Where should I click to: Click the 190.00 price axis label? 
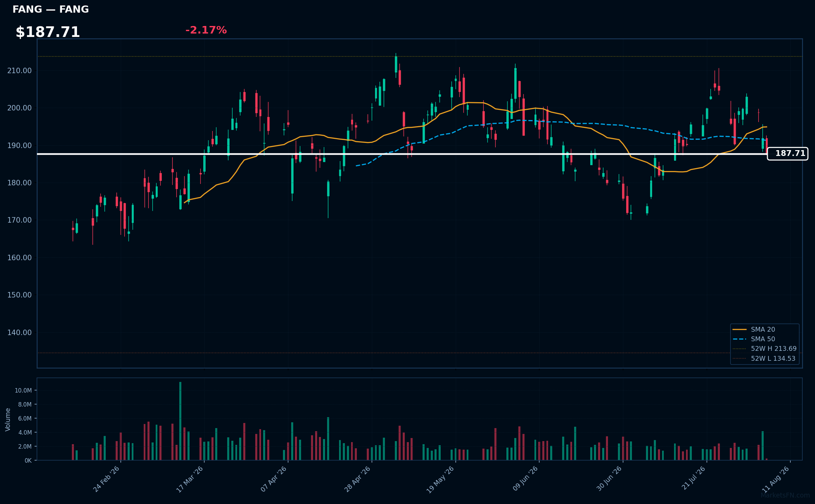[x=20, y=146]
